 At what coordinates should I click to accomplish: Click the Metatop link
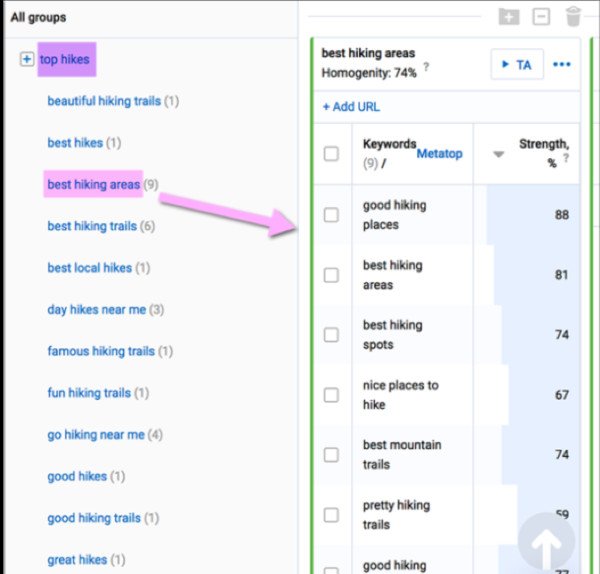coord(439,154)
